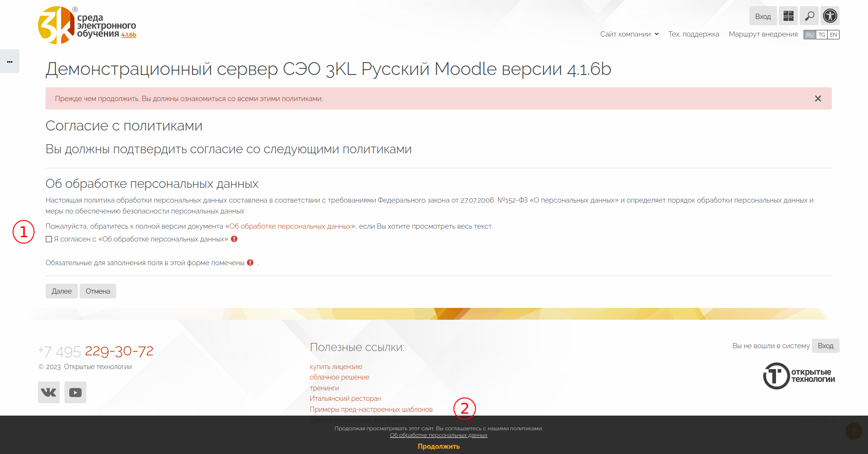Check the personal data consent checkbox
Screen dimensions: 868x454
click(49, 239)
